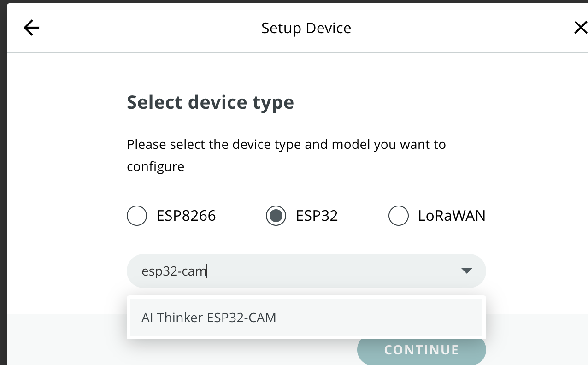Expand the device model dropdown arrow

coord(466,271)
